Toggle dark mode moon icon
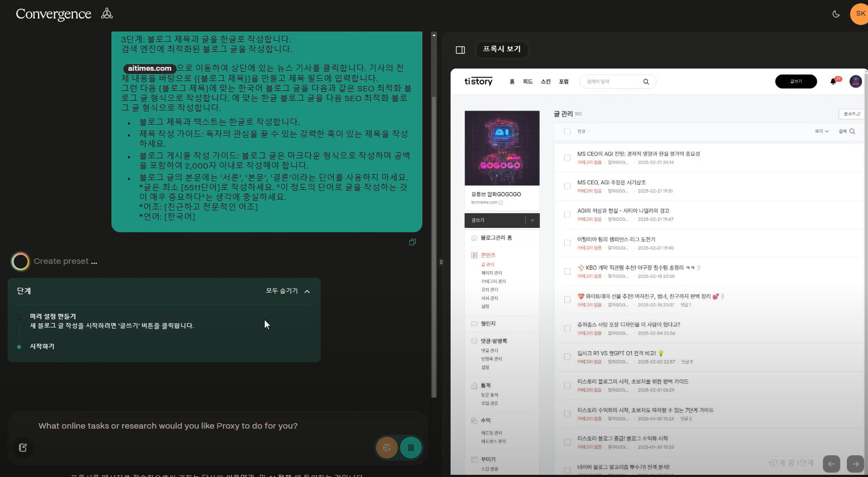This screenshot has height=477, width=868. (836, 14)
